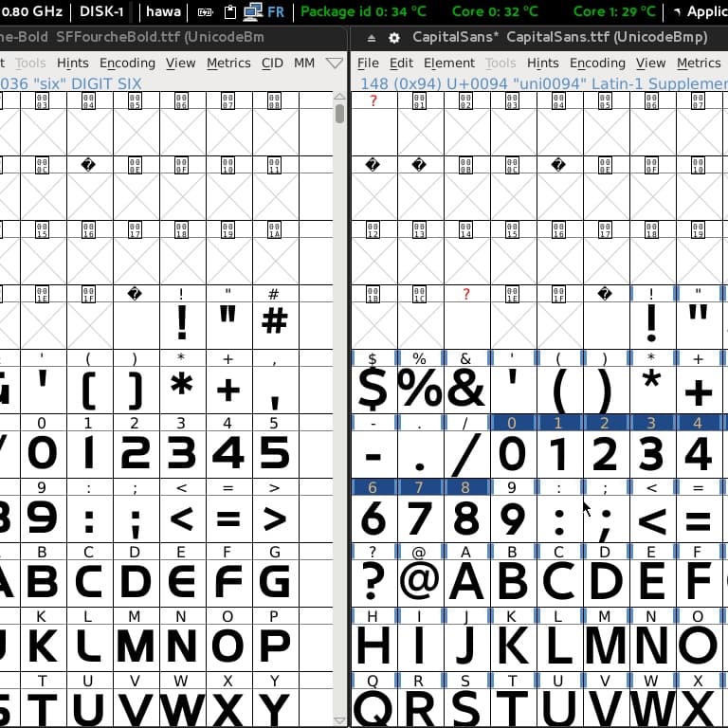
Task: Select the letter A glyph in CapitalSans
Action: tap(466, 584)
